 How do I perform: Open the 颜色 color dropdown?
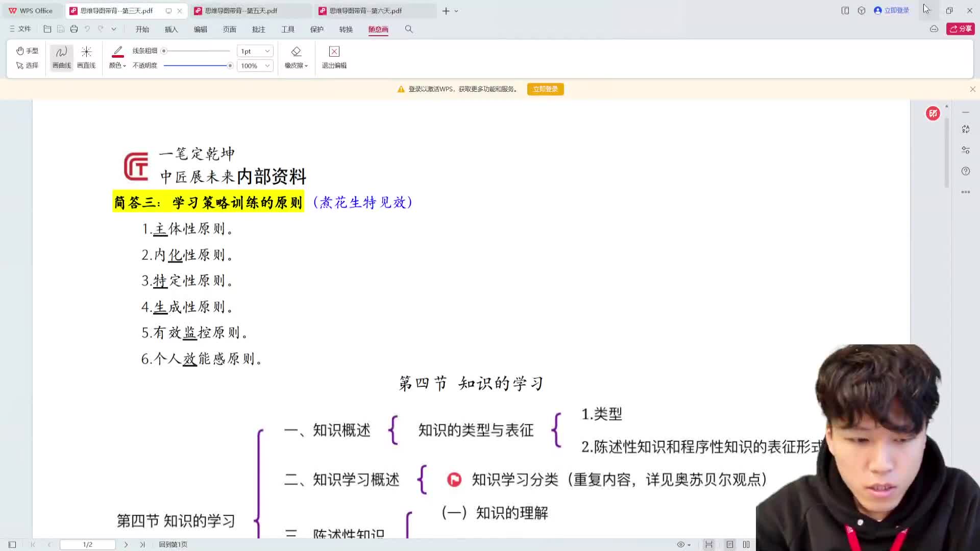pos(117,65)
